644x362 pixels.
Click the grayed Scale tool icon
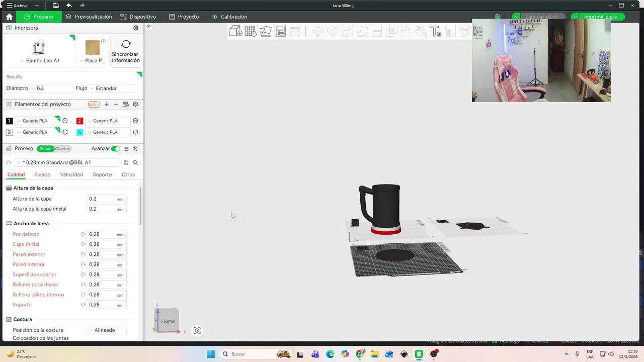347,32
